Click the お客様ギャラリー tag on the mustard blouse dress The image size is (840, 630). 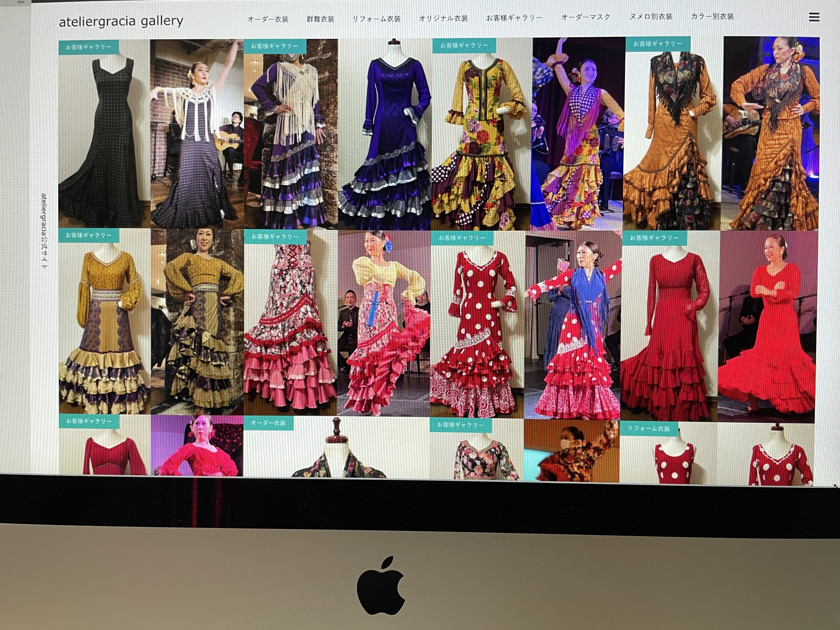(x=89, y=236)
